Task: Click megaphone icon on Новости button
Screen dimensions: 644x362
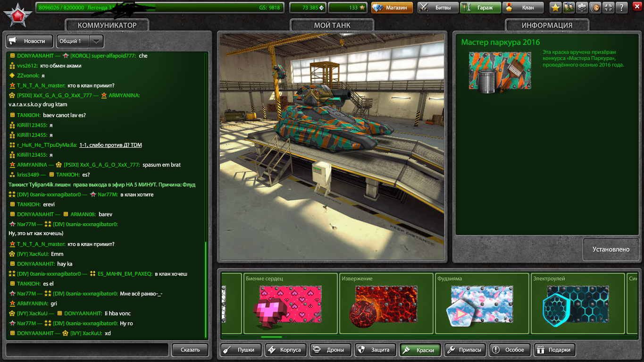Action: coord(13,41)
